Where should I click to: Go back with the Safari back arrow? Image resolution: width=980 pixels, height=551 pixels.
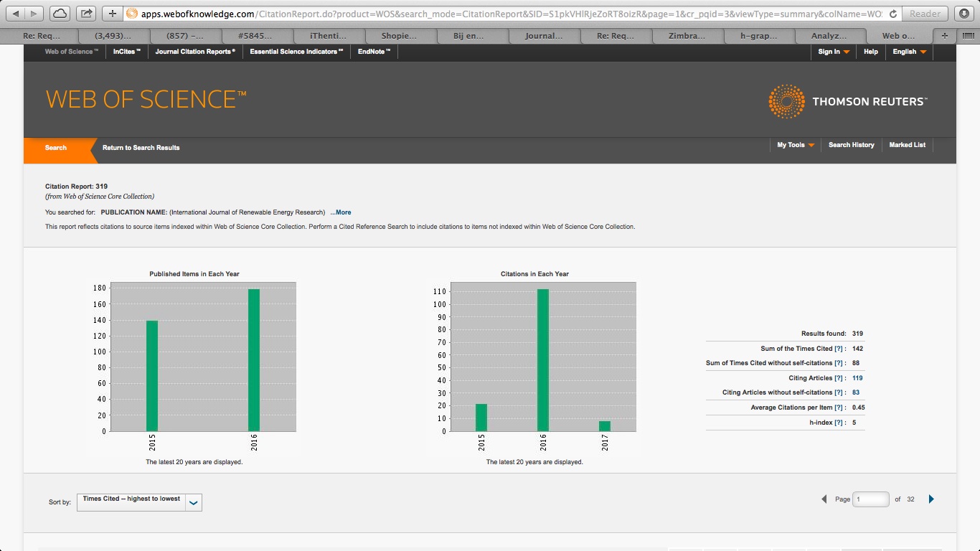coord(15,13)
